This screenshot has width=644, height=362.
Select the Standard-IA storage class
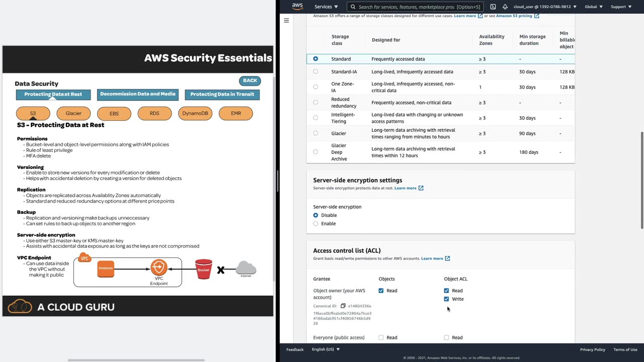pyautogui.click(x=315, y=71)
